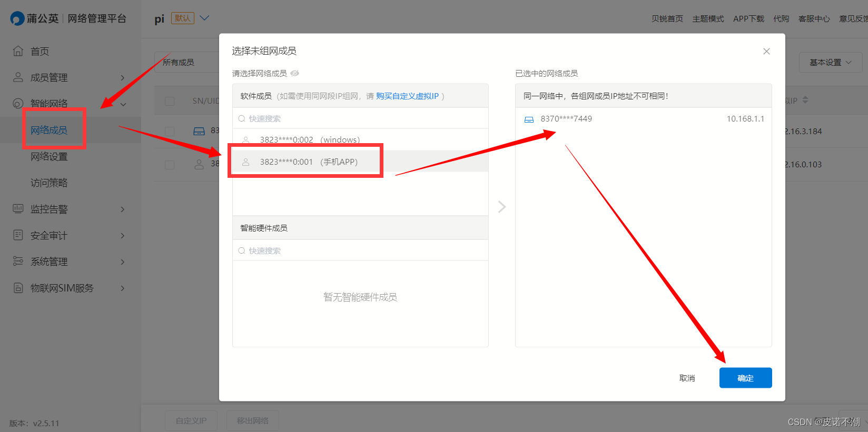The image size is (868, 432).
Task: Open the 网络设置 menu item
Action: (49, 156)
